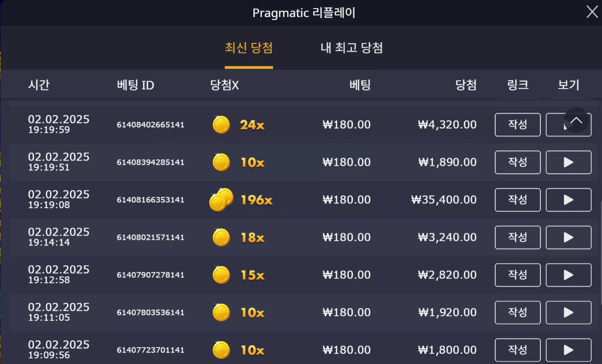Switch to the 내 최고 당첨 tab
This screenshot has width=602, height=364.
click(x=352, y=48)
